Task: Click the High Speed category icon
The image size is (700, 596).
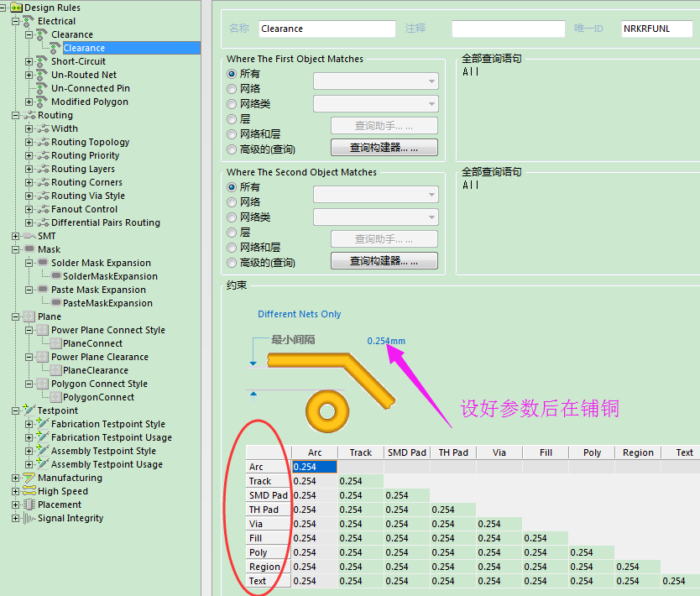Action: point(29,491)
